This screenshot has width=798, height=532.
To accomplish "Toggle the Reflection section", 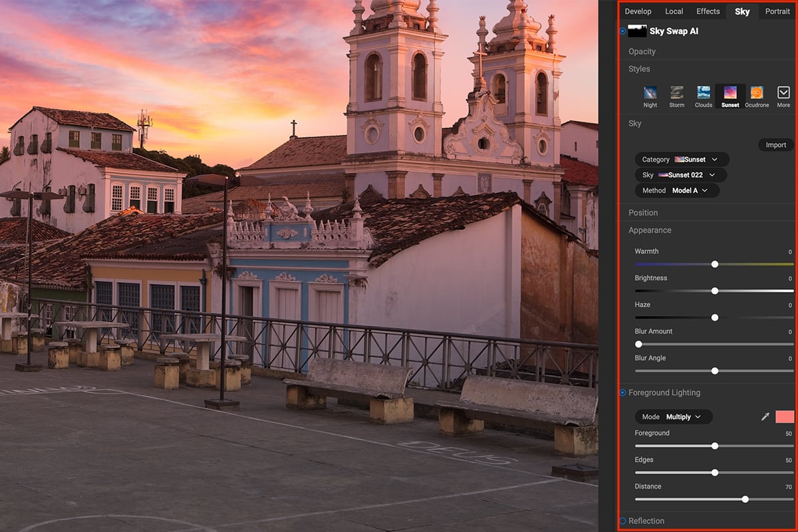I will (x=621, y=521).
